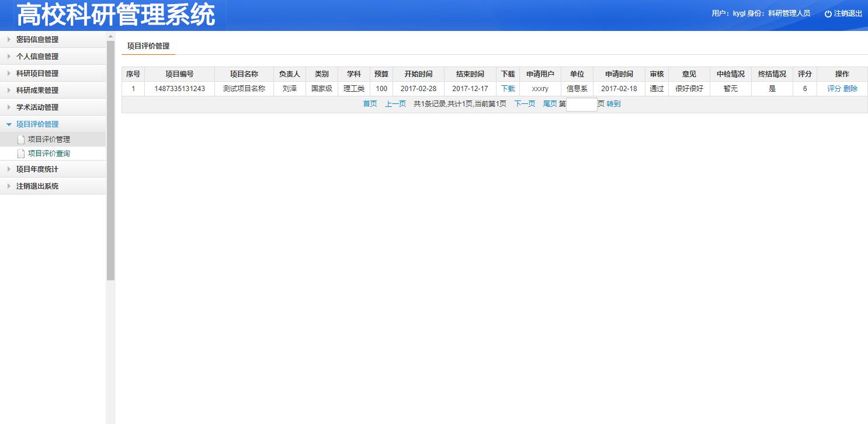The height and width of the screenshot is (424, 868).
Task: Select the 项目评价查询 submenu item
Action: (x=48, y=154)
